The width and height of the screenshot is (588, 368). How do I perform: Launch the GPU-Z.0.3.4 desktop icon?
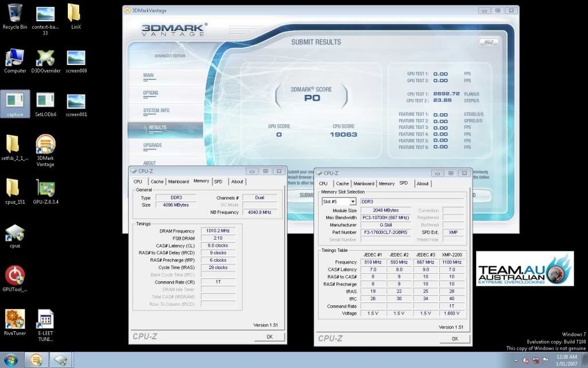[x=45, y=191]
